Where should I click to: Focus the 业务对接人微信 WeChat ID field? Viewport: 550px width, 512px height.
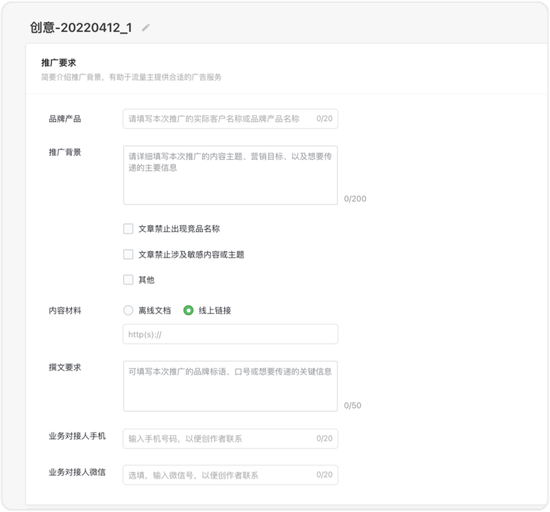click(x=230, y=475)
